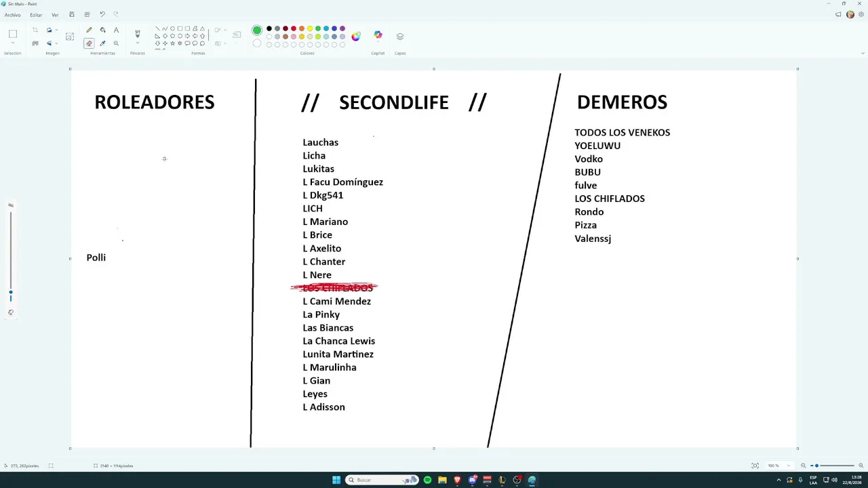
Task: Open the Windows Start button
Action: tap(336, 480)
